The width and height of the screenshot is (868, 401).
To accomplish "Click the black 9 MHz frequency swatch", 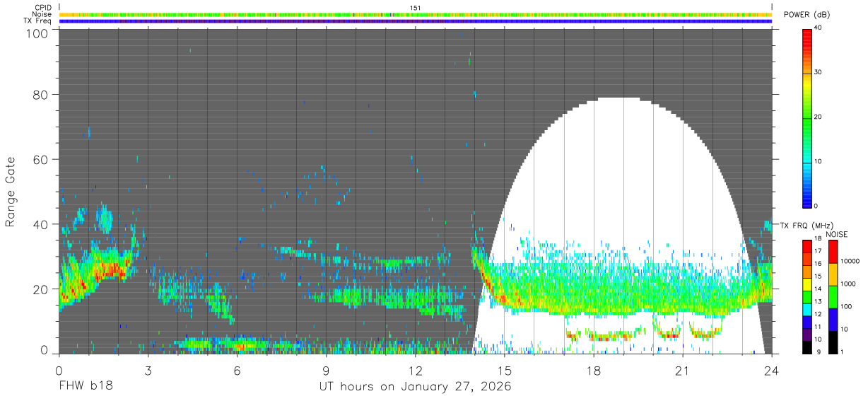I will point(807,347).
